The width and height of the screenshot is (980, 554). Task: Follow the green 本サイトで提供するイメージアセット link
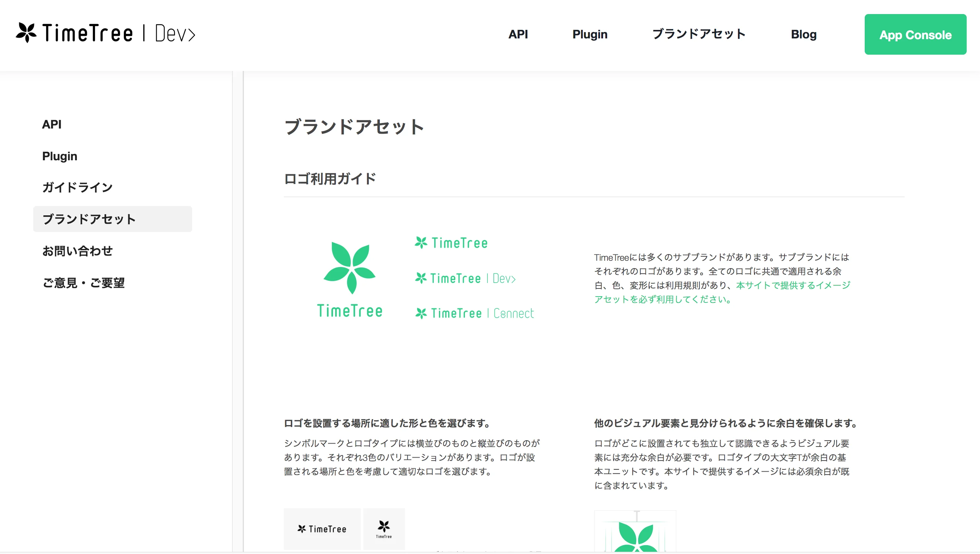[x=792, y=285]
